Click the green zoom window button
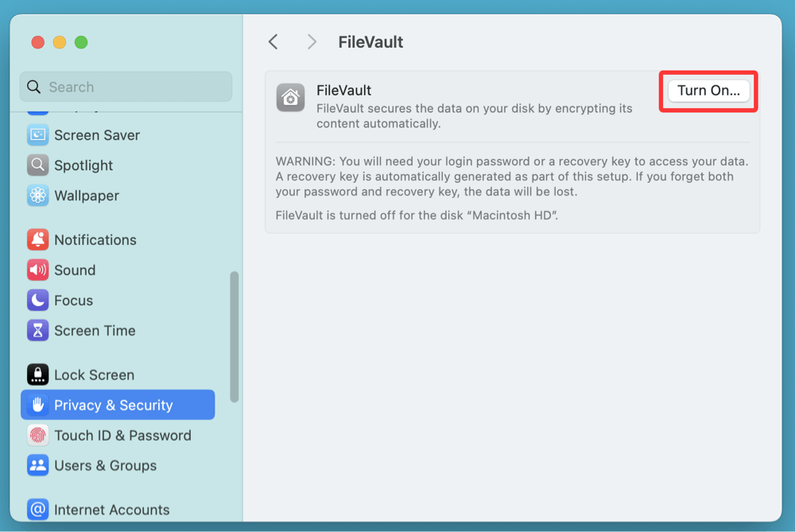Screen dimensions: 795x532 81,42
